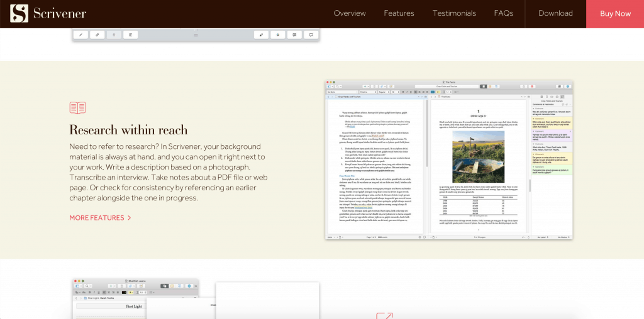Switch The Farm to document view mode
Screen dimensions: 644x319
coord(484,87)
